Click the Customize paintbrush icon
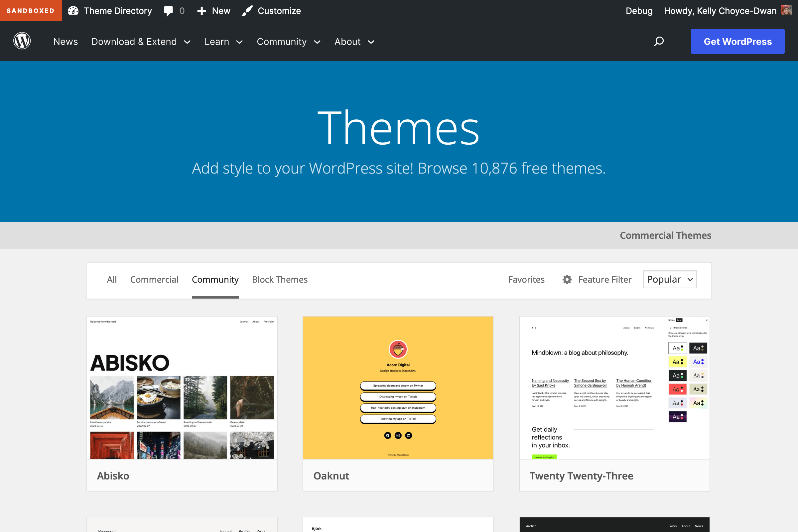This screenshot has height=532, width=798. point(247,11)
